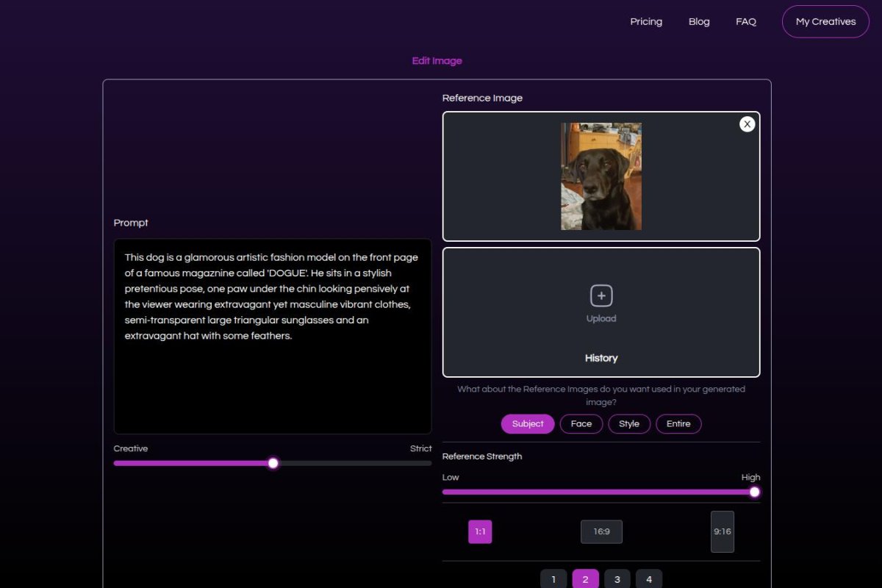Open the FAQ section
The image size is (882, 588).
tap(745, 21)
